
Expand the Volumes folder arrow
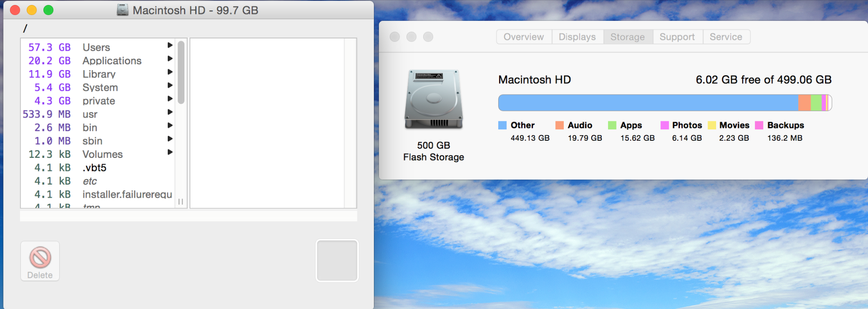[170, 152]
